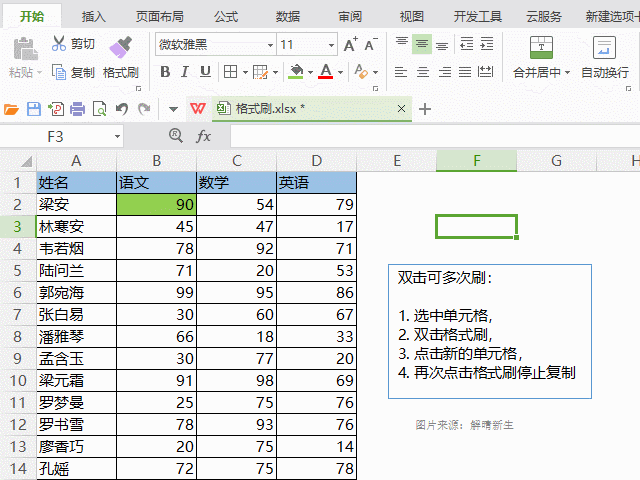Close the 格式刷.xlsx tab

click(401, 109)
